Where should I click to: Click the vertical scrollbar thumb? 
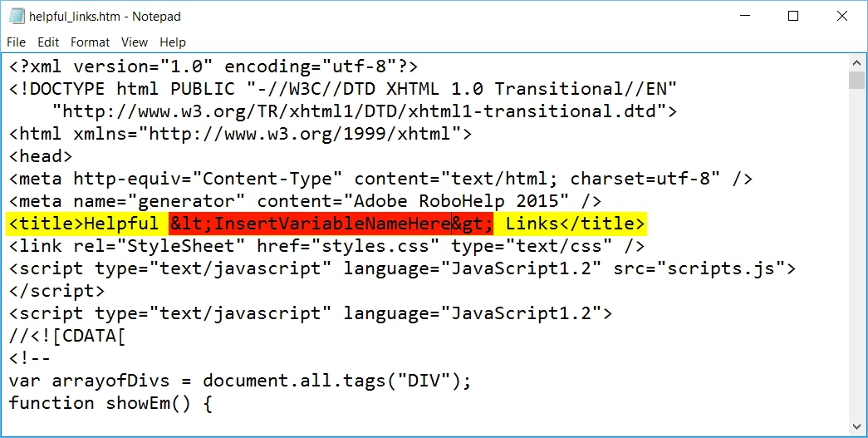coord(857,81)
